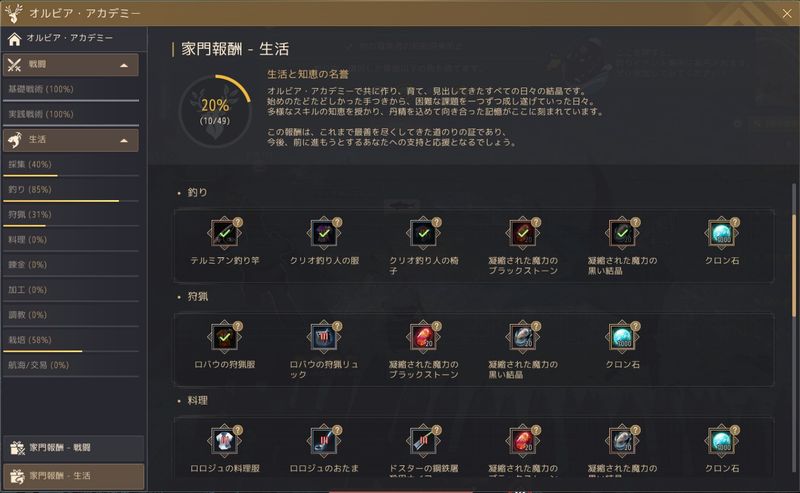Select the 家門報酬 - 生活 tab
Viewport: 800px width, 493px height.
pyautogui.click(x=73, y=476)
